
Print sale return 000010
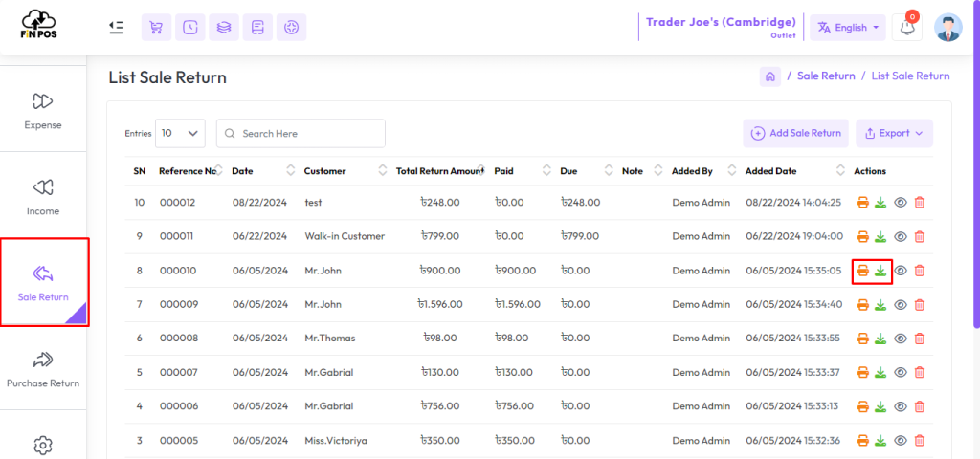[x=863, y=271]
